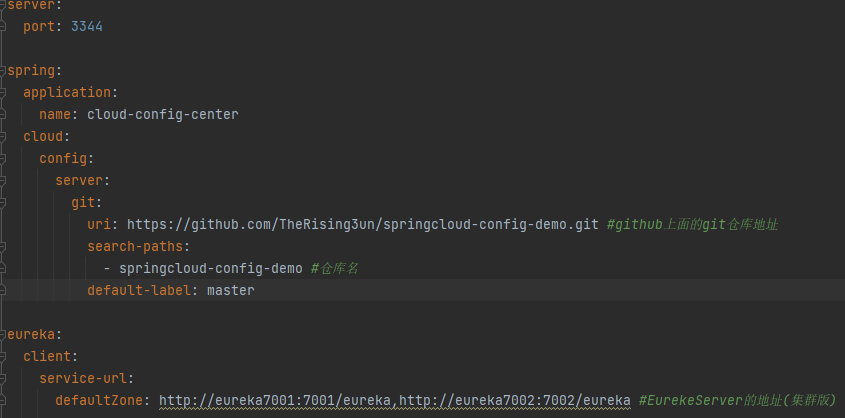The width and height of the screenshot is (845, 418).
Task: Click the cloud-config-center name value
Action: click(x=162, y=115)
